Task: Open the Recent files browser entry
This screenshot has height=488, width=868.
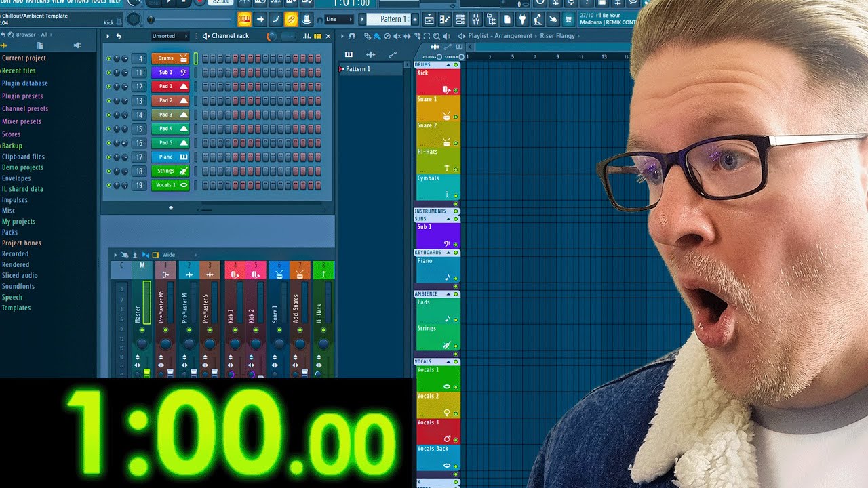Action: click(19, 70)
